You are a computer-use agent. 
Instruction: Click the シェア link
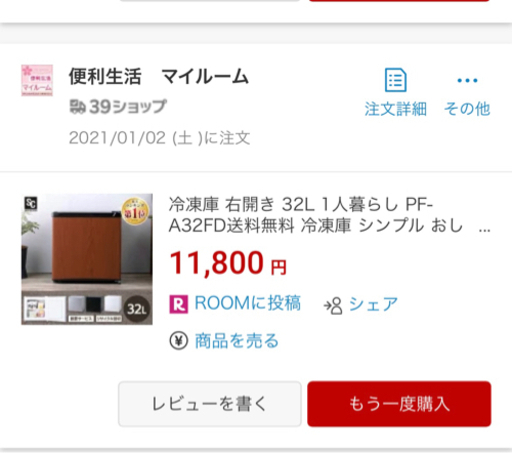[373, 304]
